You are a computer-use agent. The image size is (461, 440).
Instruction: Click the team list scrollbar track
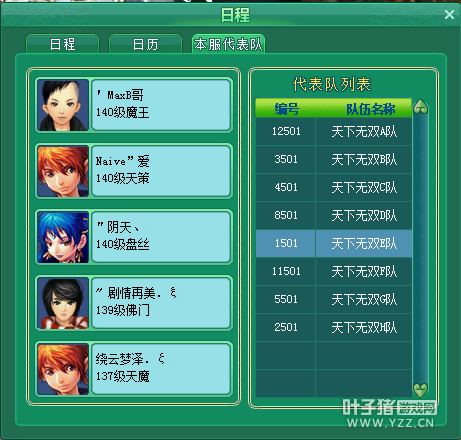click(x=420, y=248)
